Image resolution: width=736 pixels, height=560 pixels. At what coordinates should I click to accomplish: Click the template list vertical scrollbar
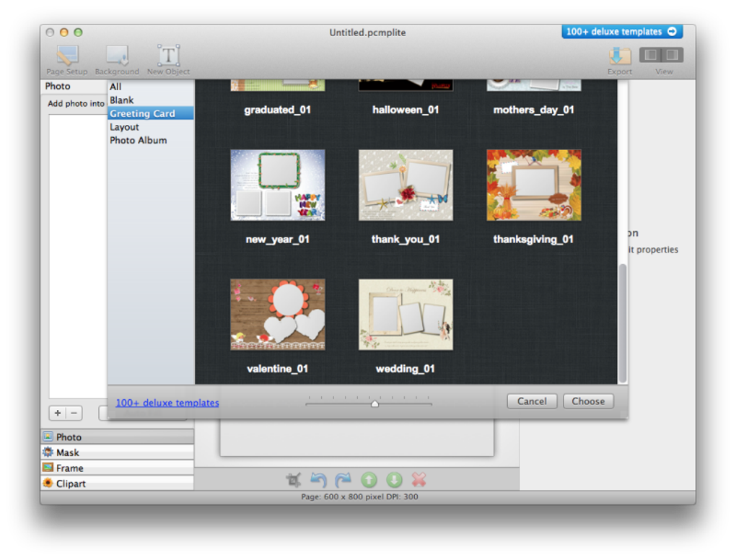623,323
